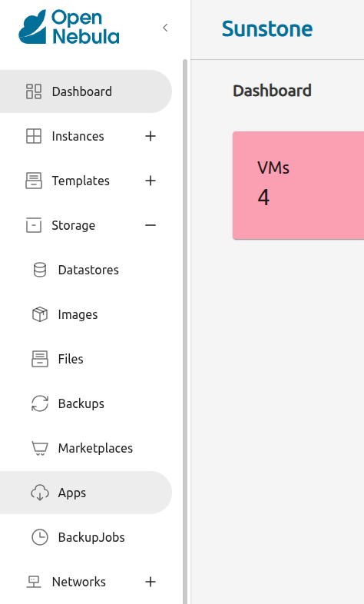Click the OpenNebula logo

[x=69, y=27]
